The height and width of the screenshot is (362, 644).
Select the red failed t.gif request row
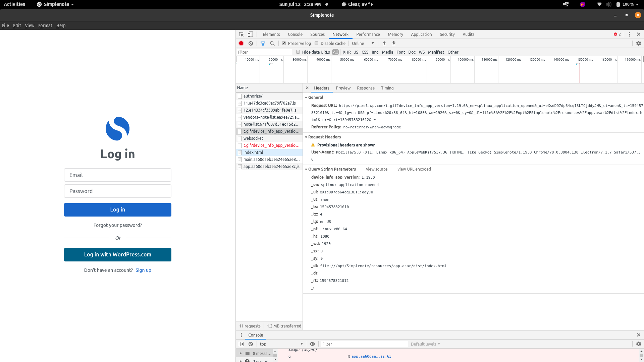pyautogui.click(x=269, y=145)
